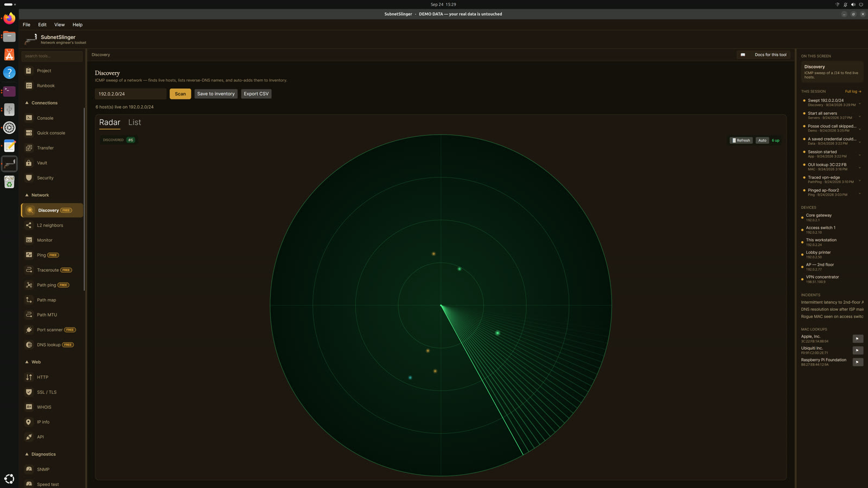Click Docs for this tool

(x=764, y=55)
